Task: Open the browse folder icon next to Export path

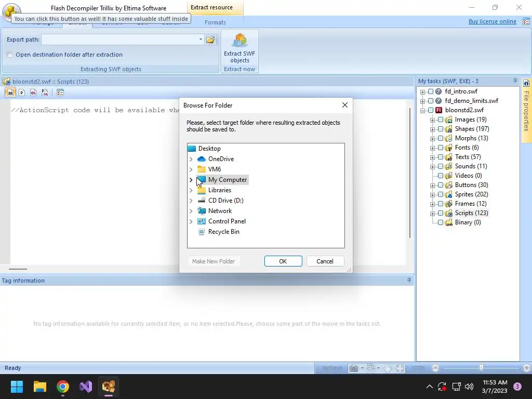Action: (211, 39)
